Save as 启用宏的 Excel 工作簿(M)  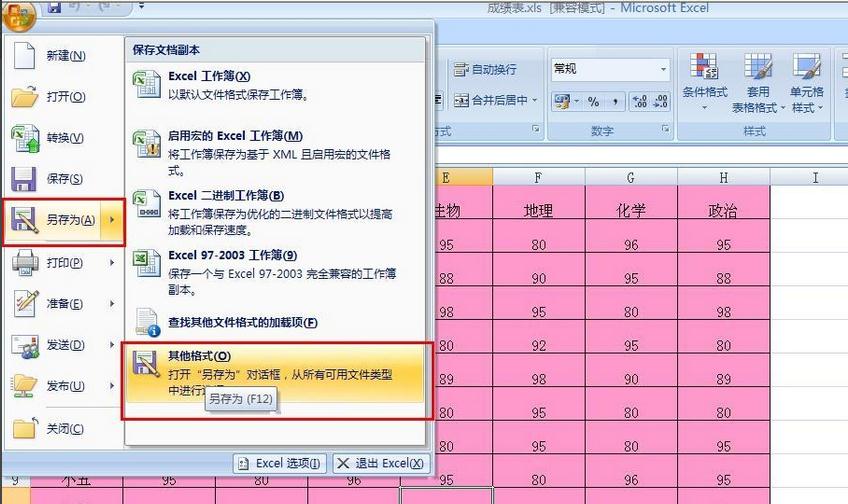coord(275,152)
